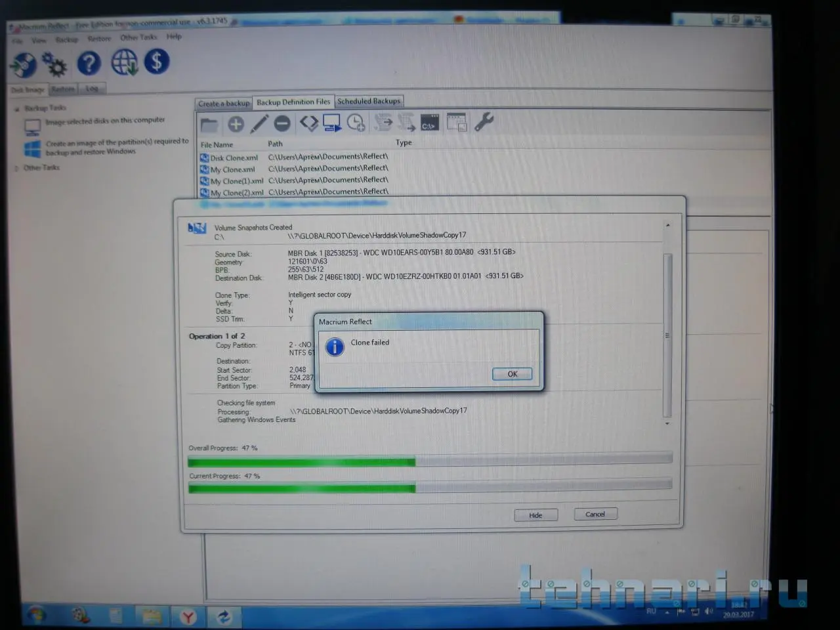Click the wrench tool icon
The height and width of the screenshot is (630, 840).
(484, 121)
